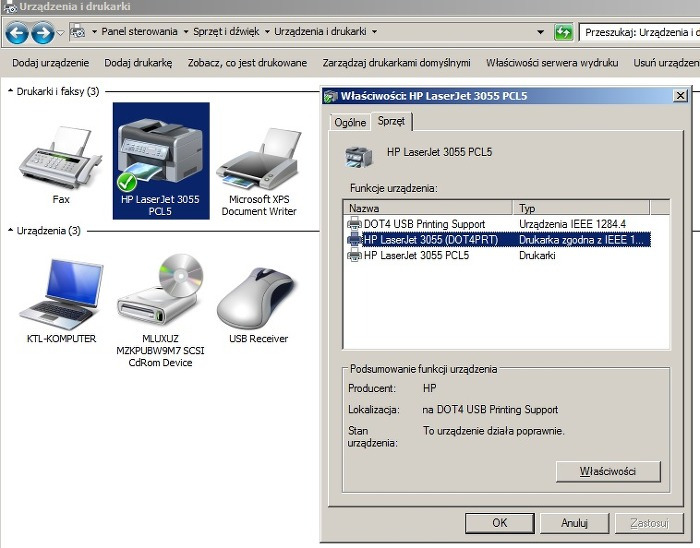Click the HP LaserJet 3055 (DOT4PRT) row icon
Viewport: 700px width, 548px height.
click(x=354, y=240)
